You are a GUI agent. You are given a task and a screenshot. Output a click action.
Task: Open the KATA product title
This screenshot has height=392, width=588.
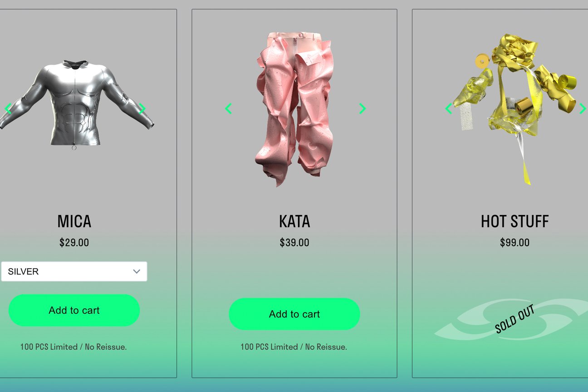tap(294, 221)
